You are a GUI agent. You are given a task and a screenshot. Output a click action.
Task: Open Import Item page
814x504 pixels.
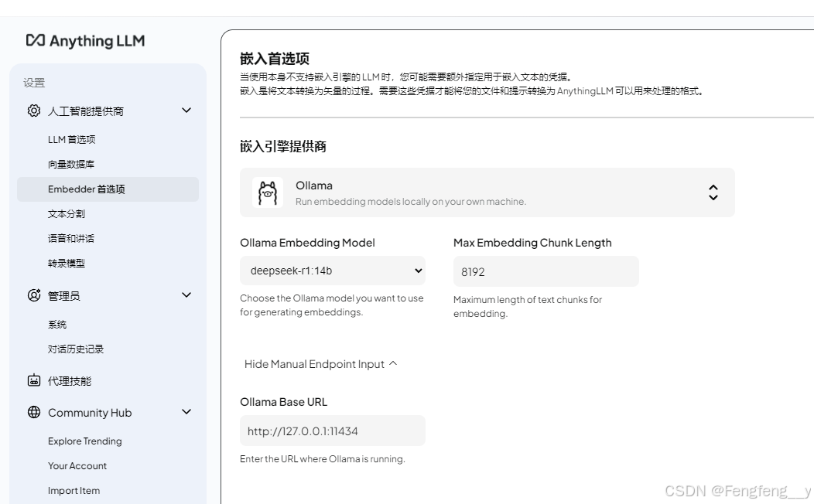coord(74,491)
